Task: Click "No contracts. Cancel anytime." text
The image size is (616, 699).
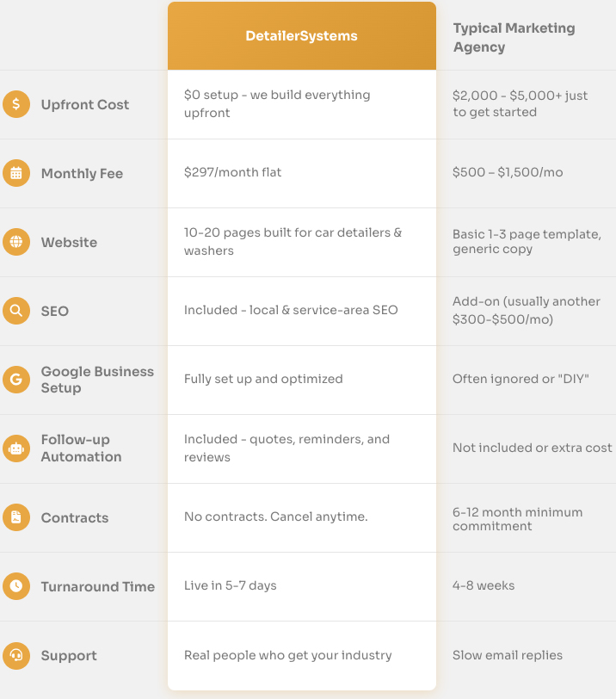Action: click(x=275, y=517)
